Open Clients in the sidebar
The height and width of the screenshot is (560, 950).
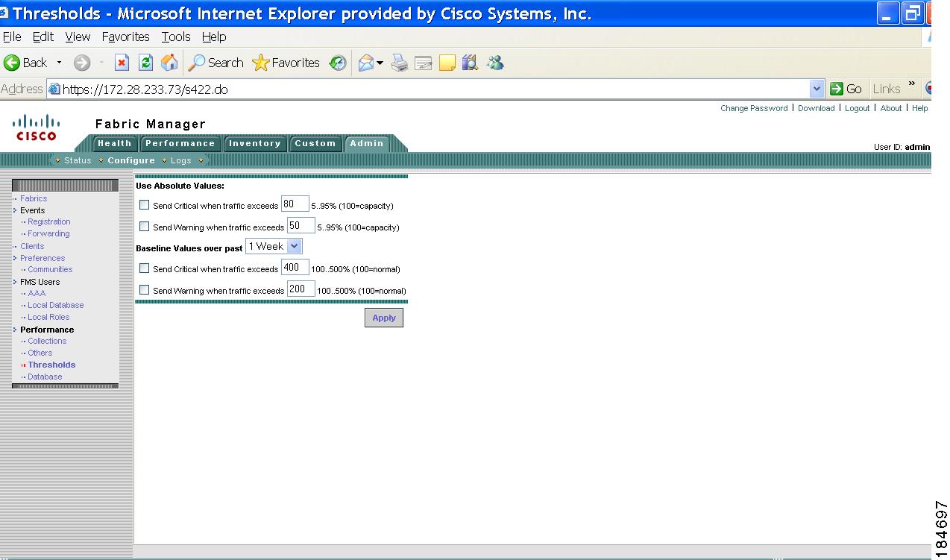32,246
